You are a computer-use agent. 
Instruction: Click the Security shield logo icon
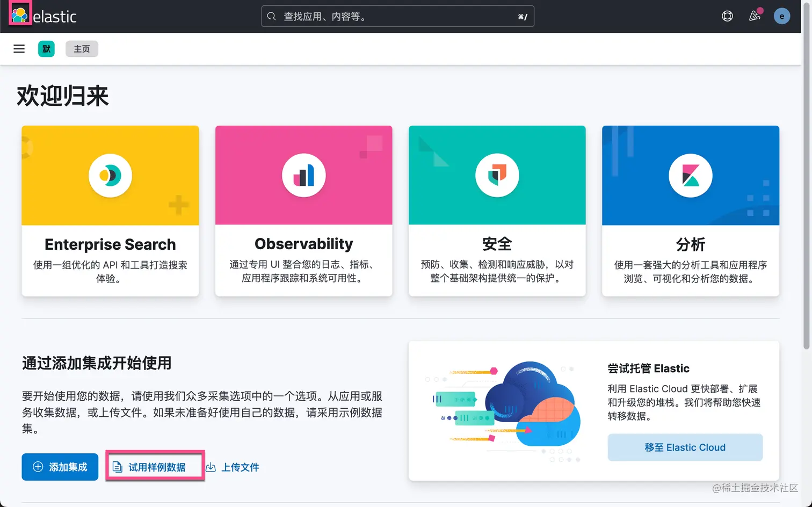click(x=497, y=176)
